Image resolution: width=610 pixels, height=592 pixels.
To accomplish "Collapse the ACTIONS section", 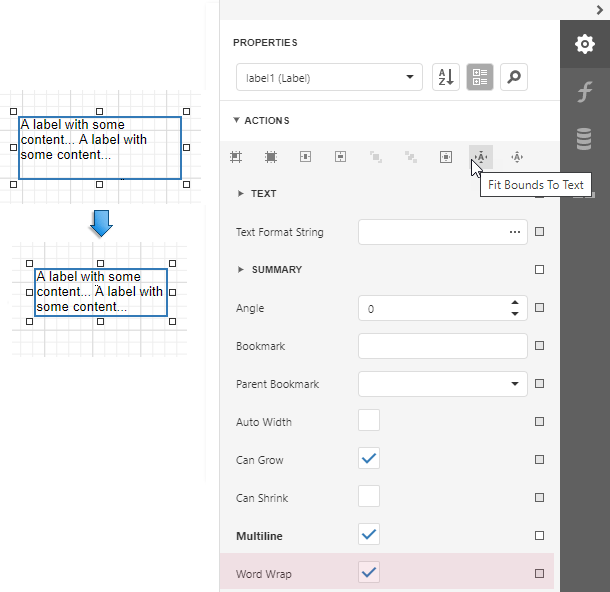I will [x=236, y=120].
